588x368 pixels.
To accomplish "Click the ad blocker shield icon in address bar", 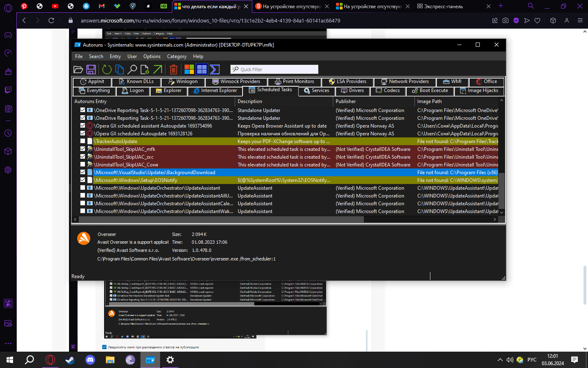I will [x=516, y=20].
